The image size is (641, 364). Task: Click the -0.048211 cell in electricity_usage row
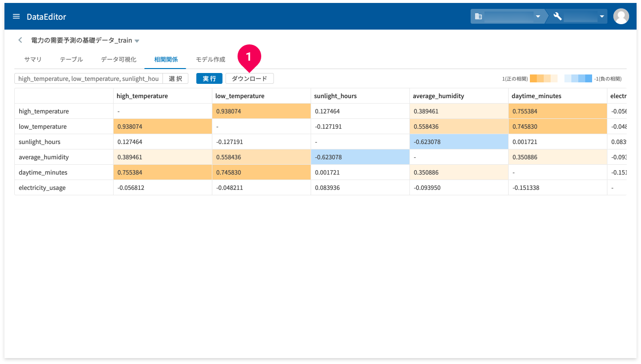pyautogui.click(x=261, y=187)
